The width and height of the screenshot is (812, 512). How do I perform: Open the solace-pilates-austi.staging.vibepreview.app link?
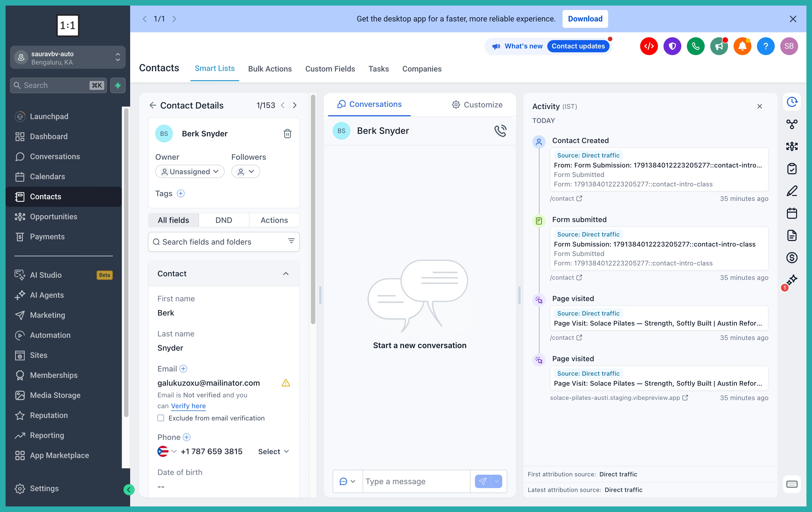619,398
